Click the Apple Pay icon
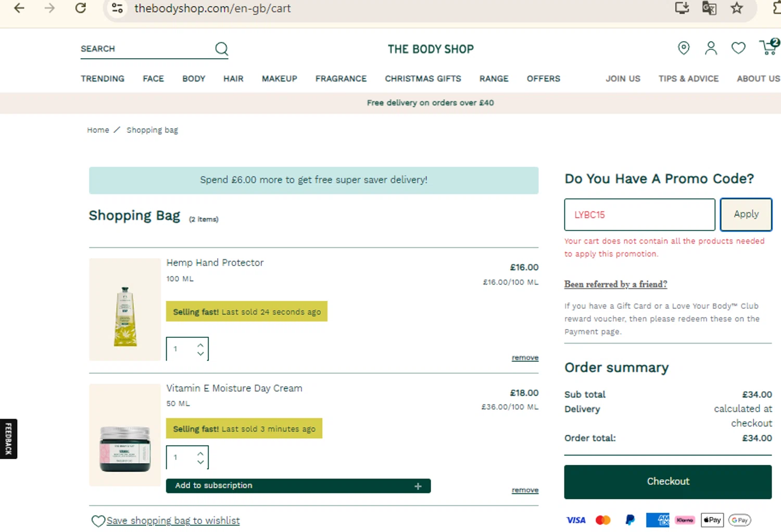 pos(712,520)
